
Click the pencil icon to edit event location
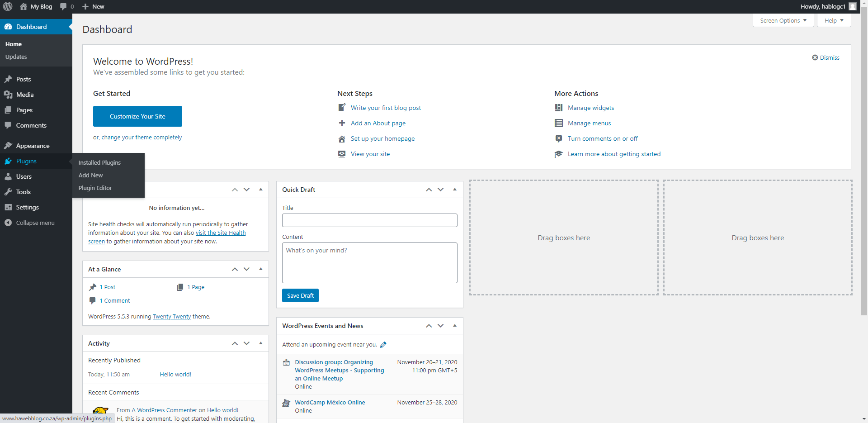[383, 345]
